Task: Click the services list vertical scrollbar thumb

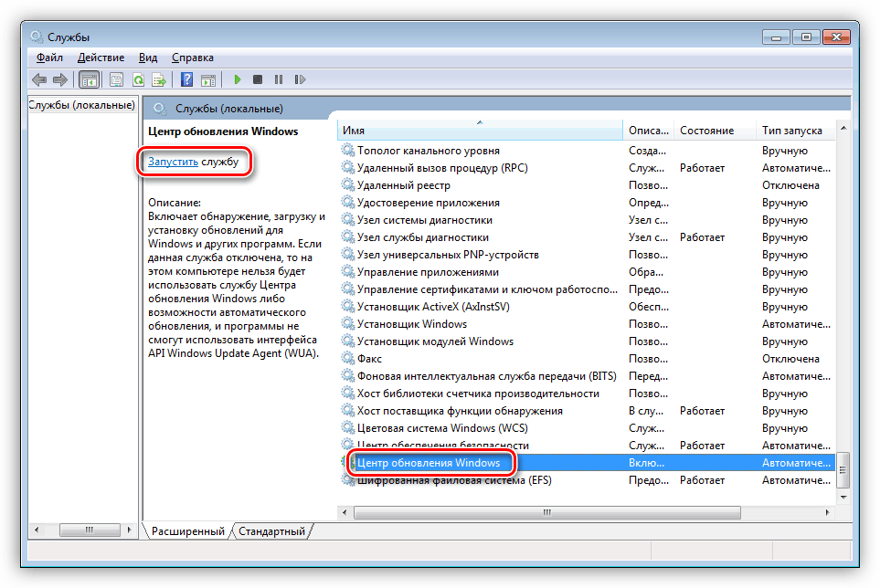Action: 843,469
